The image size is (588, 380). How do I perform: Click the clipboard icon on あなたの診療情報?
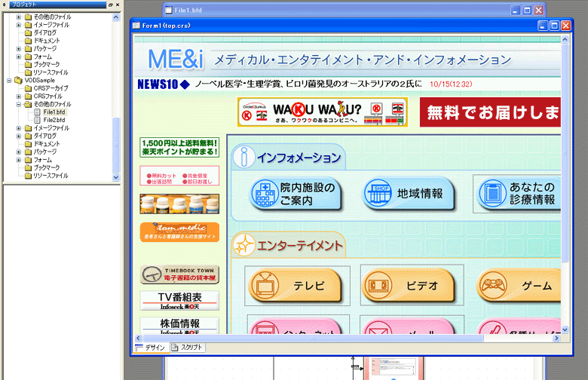493,194
